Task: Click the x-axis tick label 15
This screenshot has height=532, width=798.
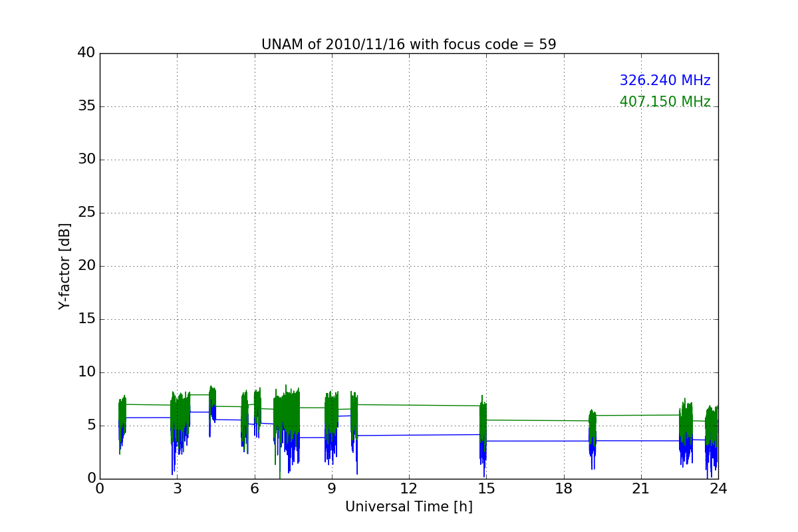Action: coord(486,488)
